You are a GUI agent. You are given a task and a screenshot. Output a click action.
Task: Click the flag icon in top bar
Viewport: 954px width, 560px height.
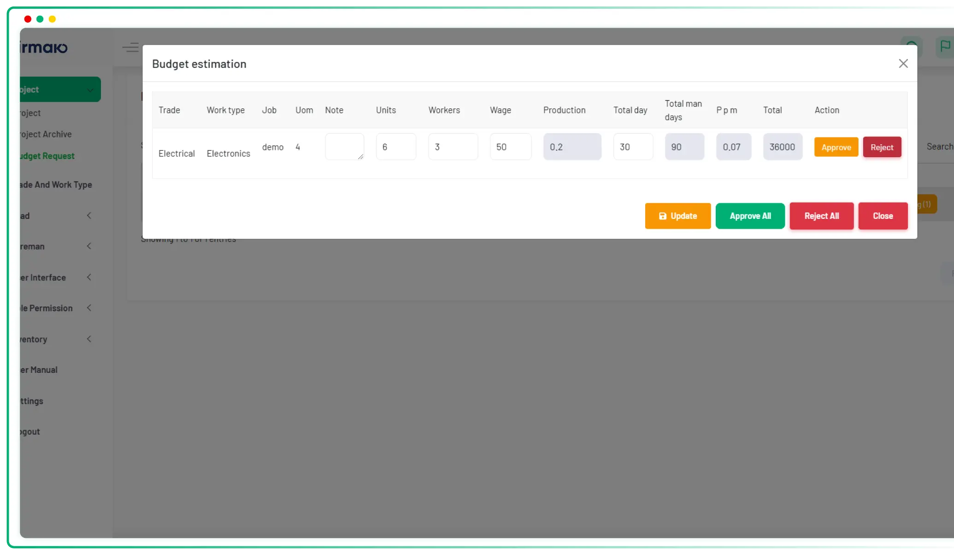pyautogui.click(x=945, y=47)
